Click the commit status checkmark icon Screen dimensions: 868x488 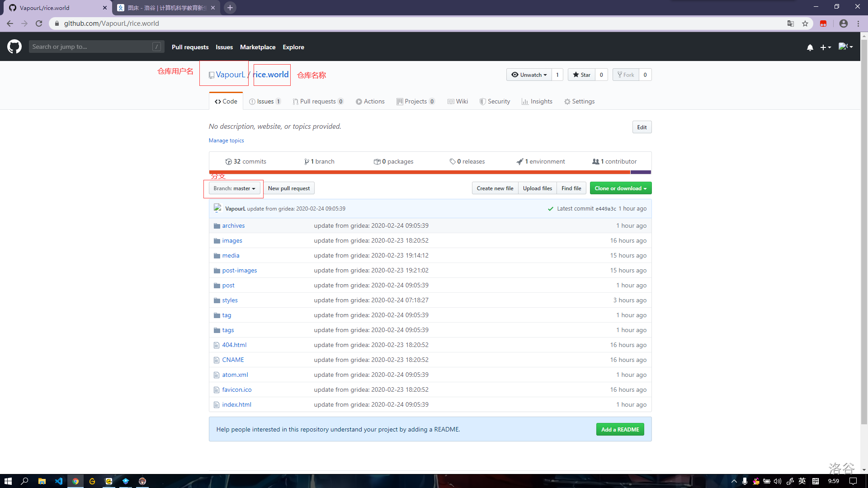point(551,209)
